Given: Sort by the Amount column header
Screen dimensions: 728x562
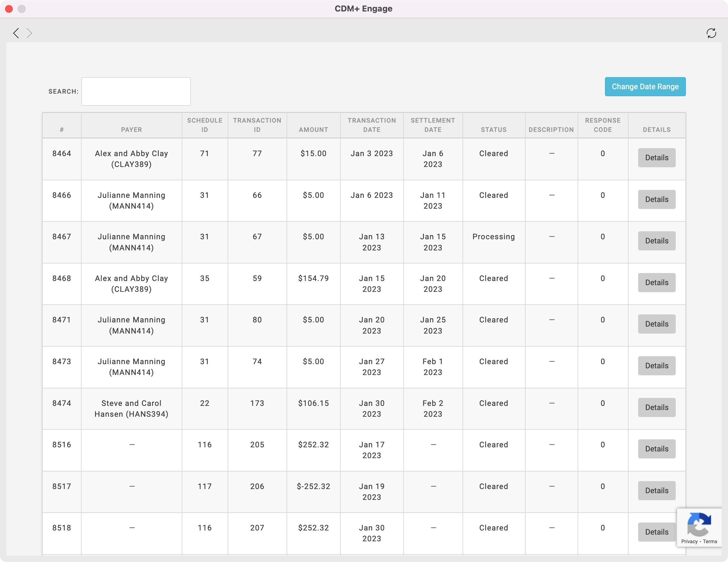Looking at the screenshot, I should click(313, 130).
